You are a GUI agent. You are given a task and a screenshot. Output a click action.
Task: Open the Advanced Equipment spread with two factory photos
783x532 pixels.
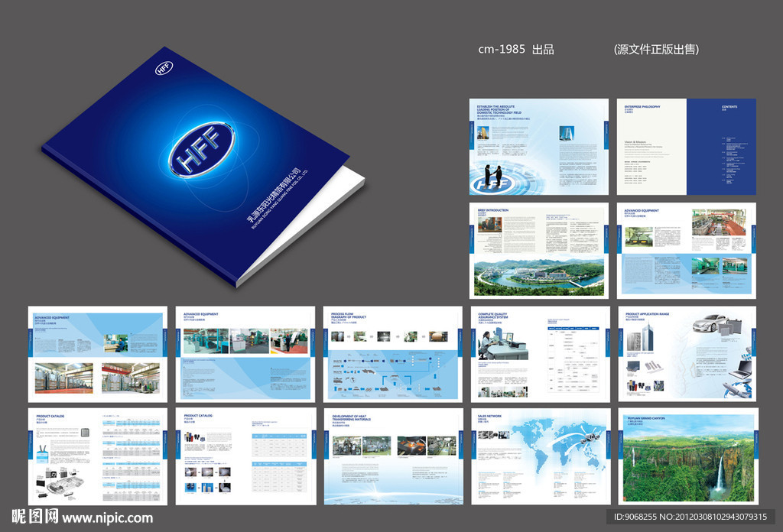tap(97, 355)
